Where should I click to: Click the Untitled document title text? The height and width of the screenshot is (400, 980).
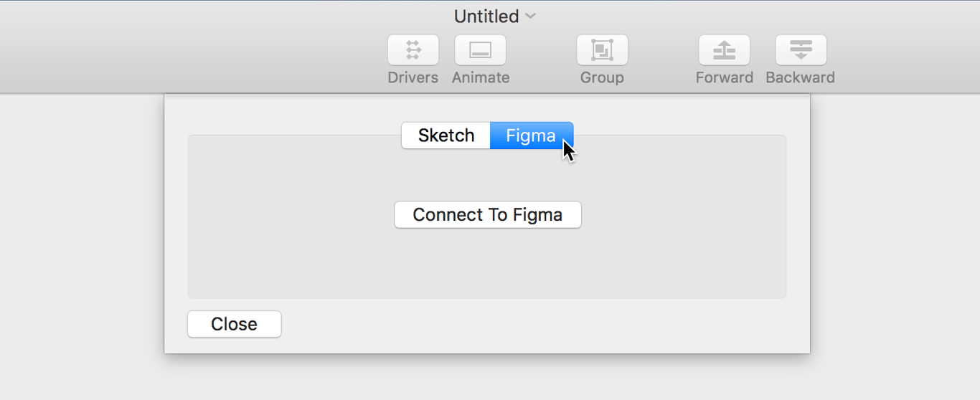point(486,16)
